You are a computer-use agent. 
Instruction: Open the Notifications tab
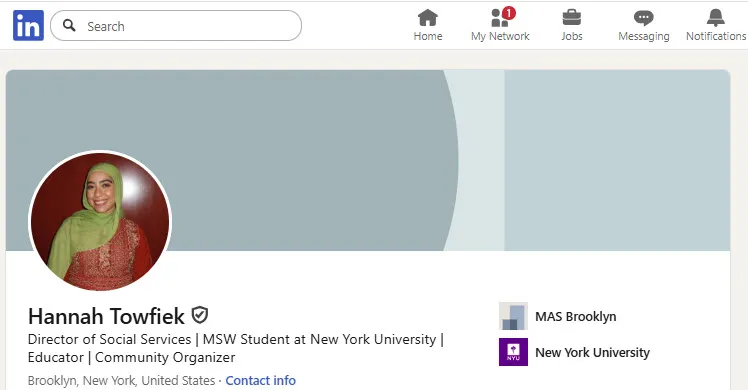(x=716, y=25)
